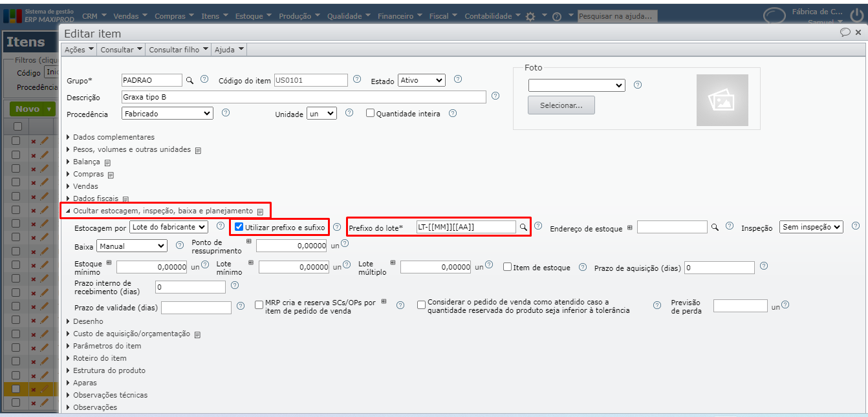Click help icon next to Previsão de perda
Viewport: 868px width, 417px height.
click(x=785, y=304)
